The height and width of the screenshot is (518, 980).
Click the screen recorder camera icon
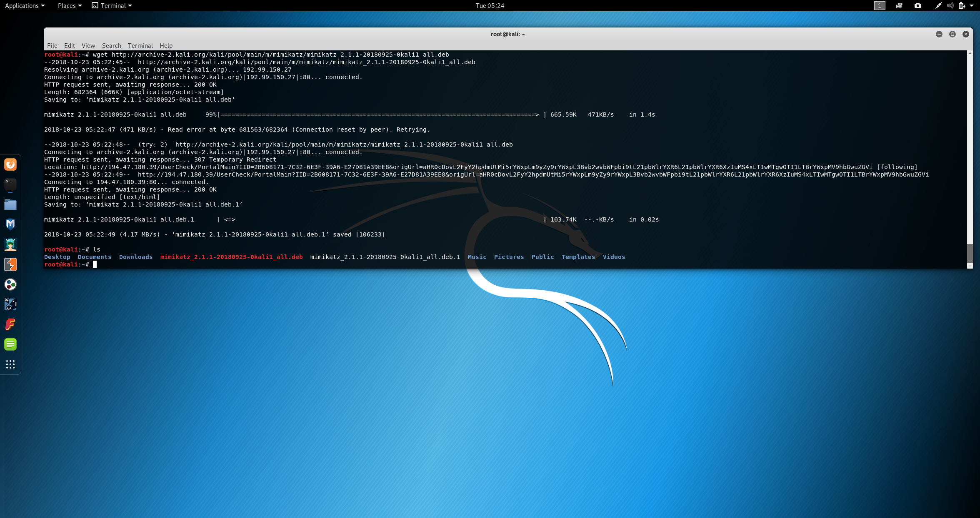(899, 5)
